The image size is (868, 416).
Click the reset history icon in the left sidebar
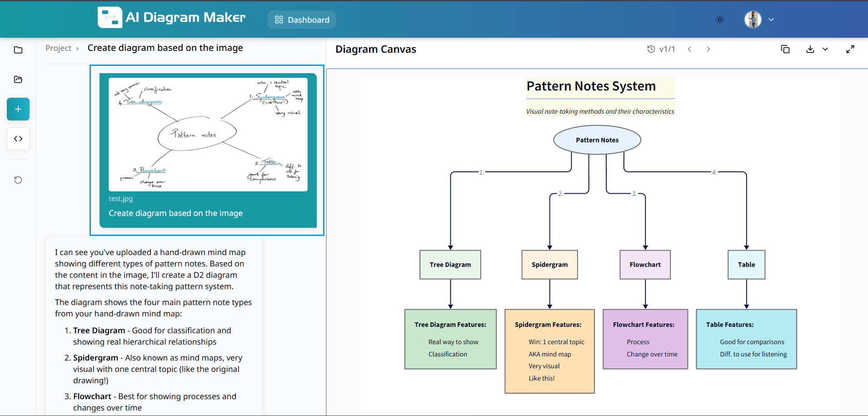(x=18, y=180)
